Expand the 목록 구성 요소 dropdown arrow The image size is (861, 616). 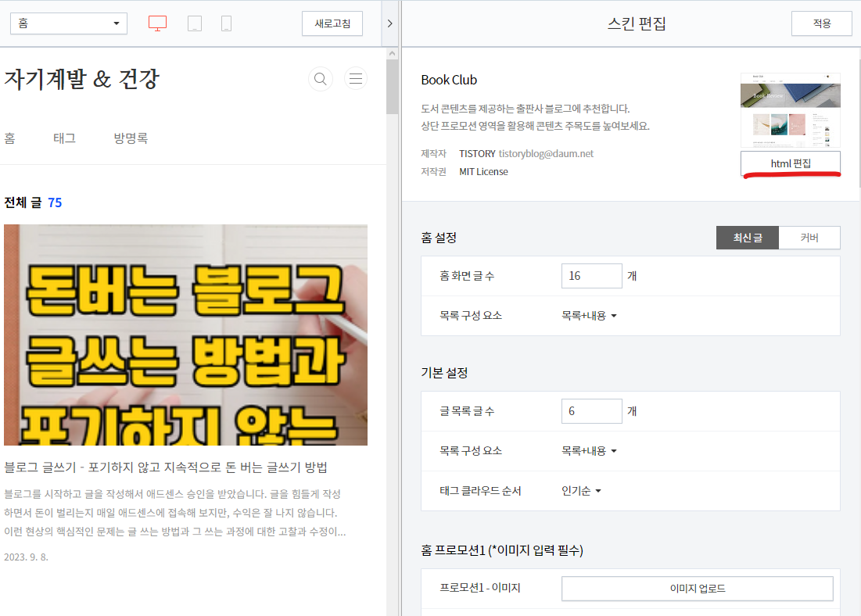pos(613,315)
